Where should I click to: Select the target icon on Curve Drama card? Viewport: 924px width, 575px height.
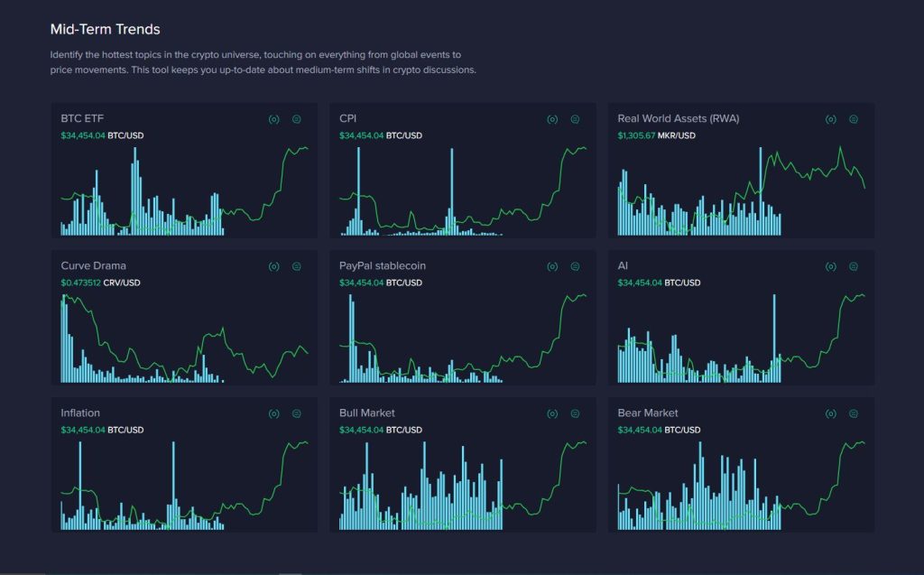click(273, 265)
